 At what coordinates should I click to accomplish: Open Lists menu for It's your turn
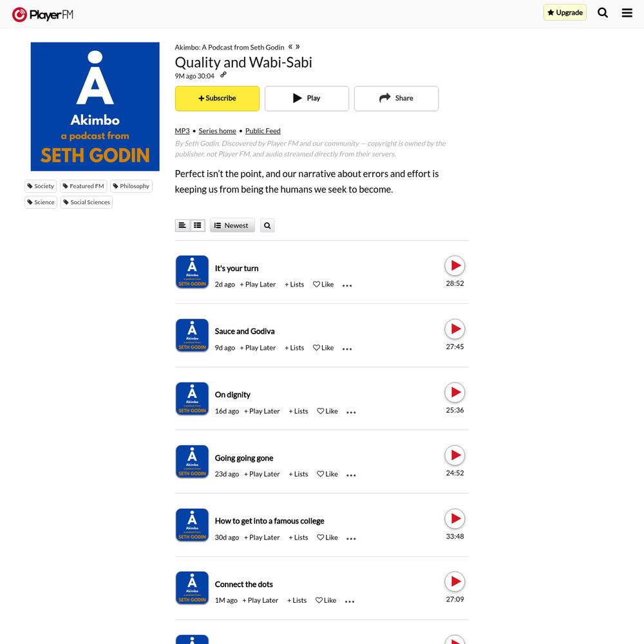click(294, 284)
